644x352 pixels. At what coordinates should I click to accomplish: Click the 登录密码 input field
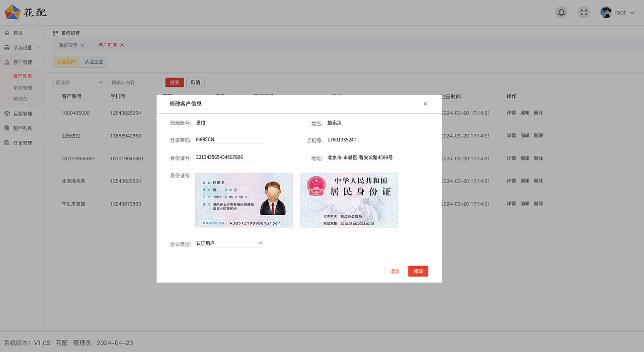(228, 140)
